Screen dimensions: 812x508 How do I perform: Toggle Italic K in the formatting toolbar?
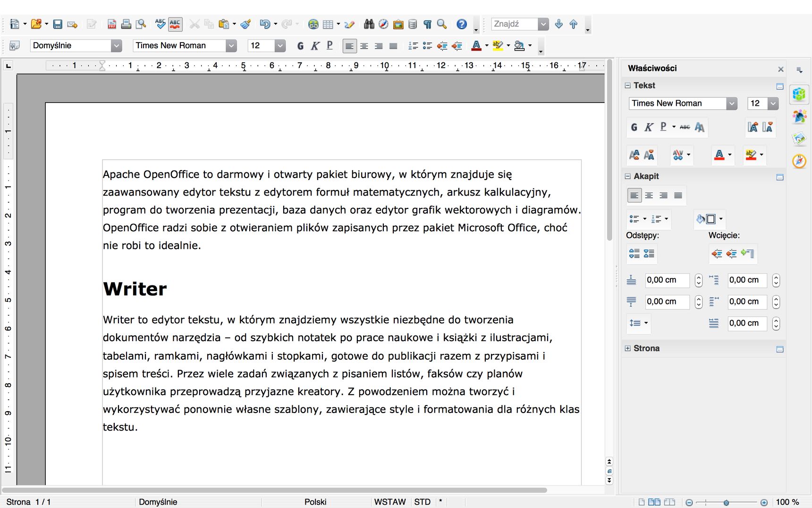(x=315, y=46)
